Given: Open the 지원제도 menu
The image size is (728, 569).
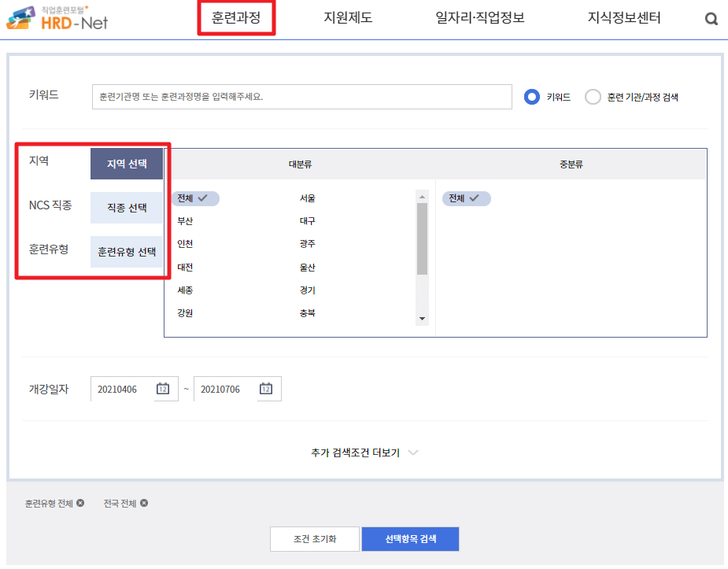Looking at the screenshot, I should point(348,17).
